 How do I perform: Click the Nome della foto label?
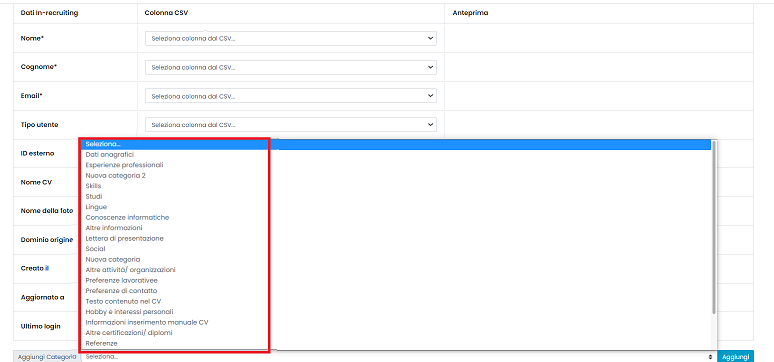click(47, 210)
